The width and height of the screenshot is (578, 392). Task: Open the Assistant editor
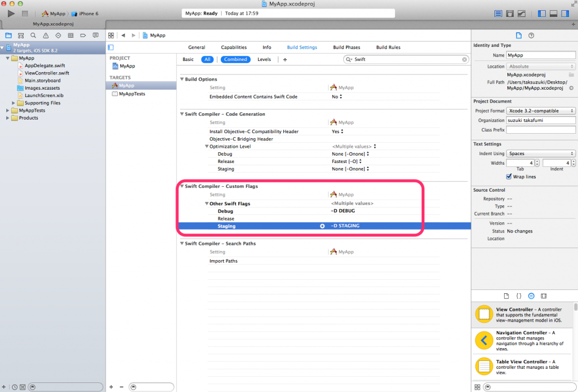(510, 13)
